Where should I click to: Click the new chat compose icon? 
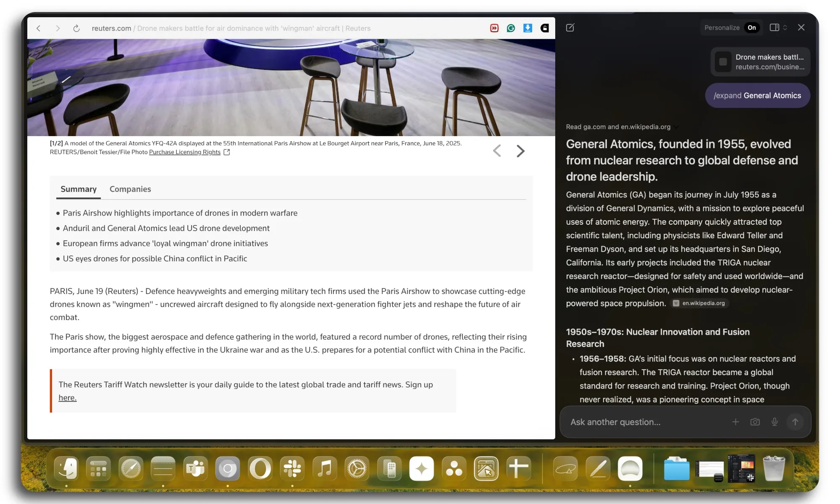(570, 28)
